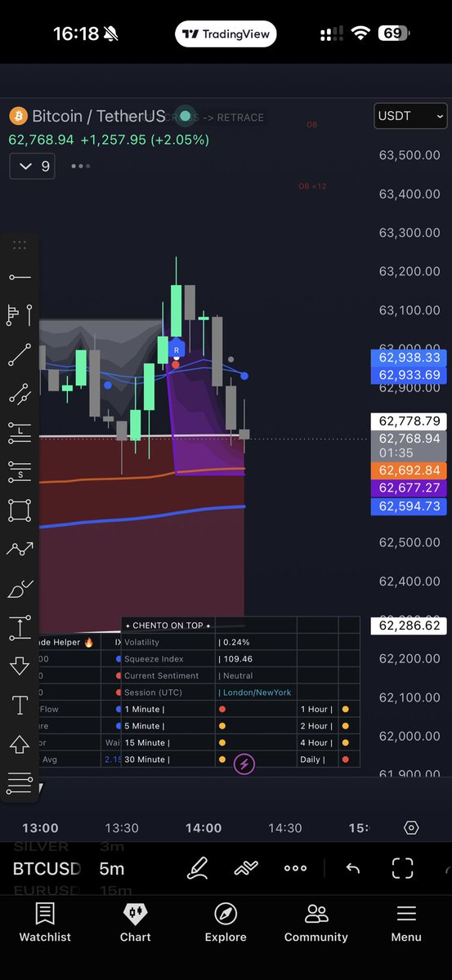Viewport: 452px width, 980px height.
Task: Open the three-dot more options in bottom toolbar
Action: coord(295,868)
